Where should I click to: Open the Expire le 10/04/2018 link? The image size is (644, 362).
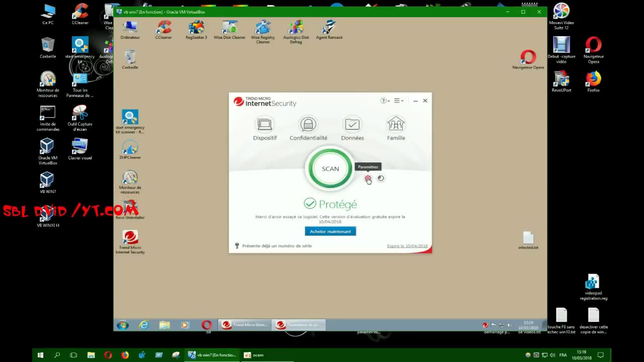tap(407, 246)
